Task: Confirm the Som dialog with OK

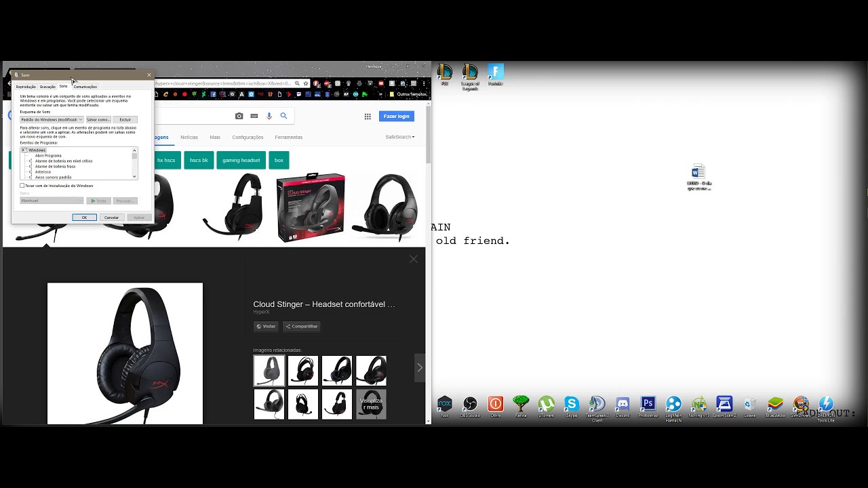Action: (84, 218)
